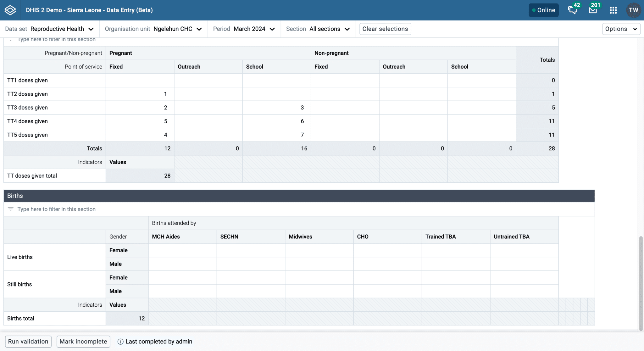Open the apps menu grid icon
The height and width of the screenshot is (351, 644).
[613, 10]
